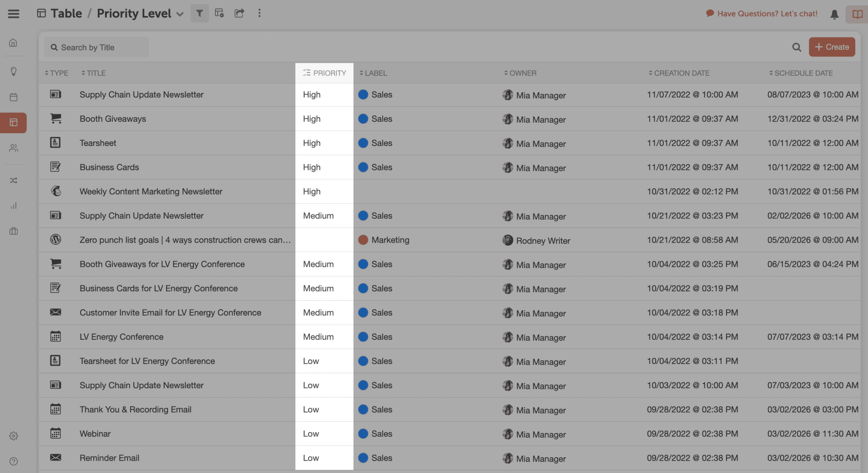Click the Marketing label color dot
868x473 pixels.
(x=363, y=240)
